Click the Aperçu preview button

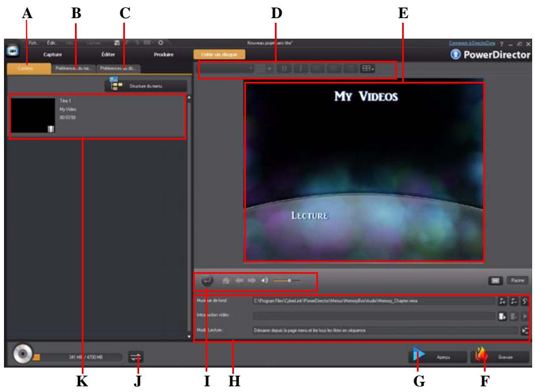[438, 357]
